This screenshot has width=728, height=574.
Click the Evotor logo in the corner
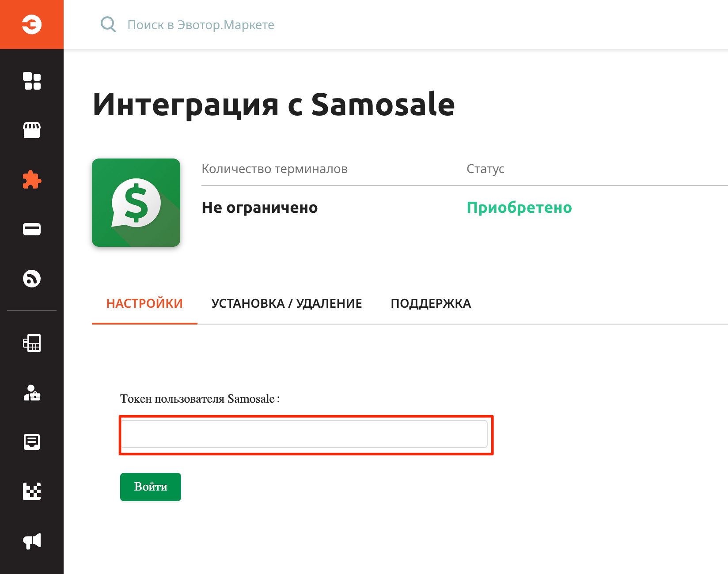point(32,24)
